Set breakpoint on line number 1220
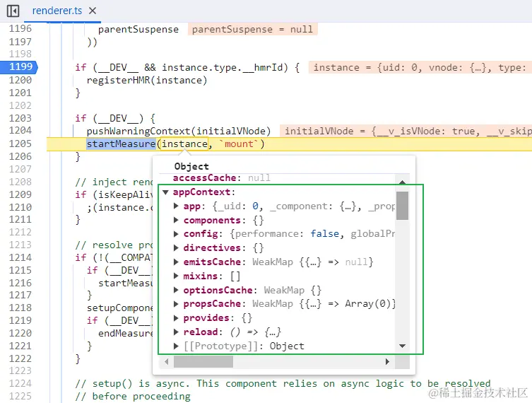 (20, 333)
